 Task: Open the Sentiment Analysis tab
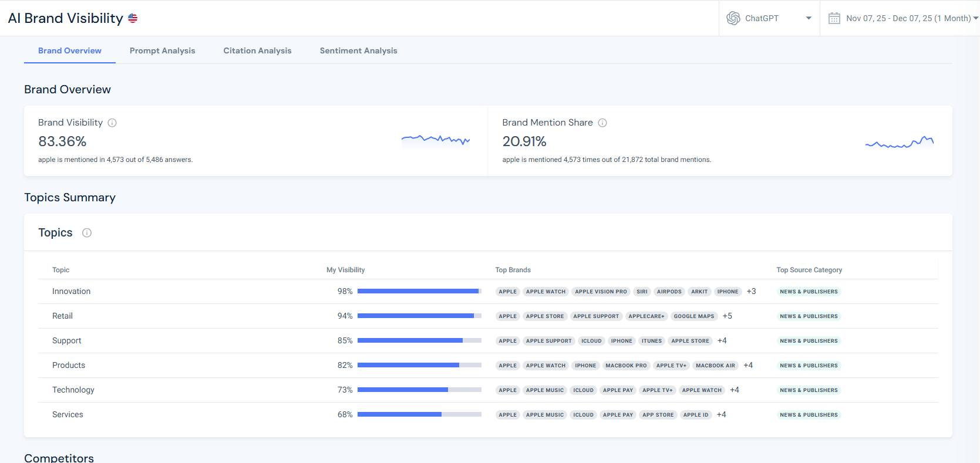coord(359,50)
